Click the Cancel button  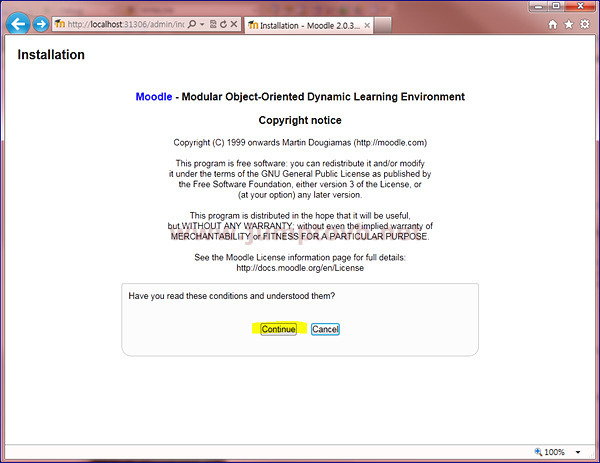pos(325,329)
